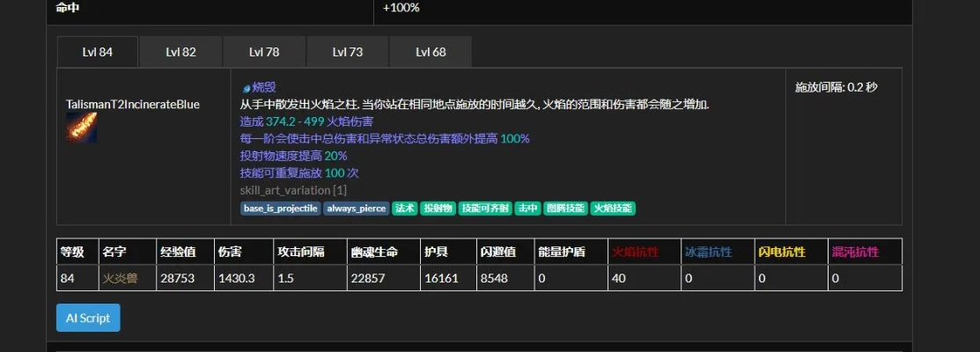
Task: Click the 幽魂生命 column header
Action: click(x=372, y=253)
